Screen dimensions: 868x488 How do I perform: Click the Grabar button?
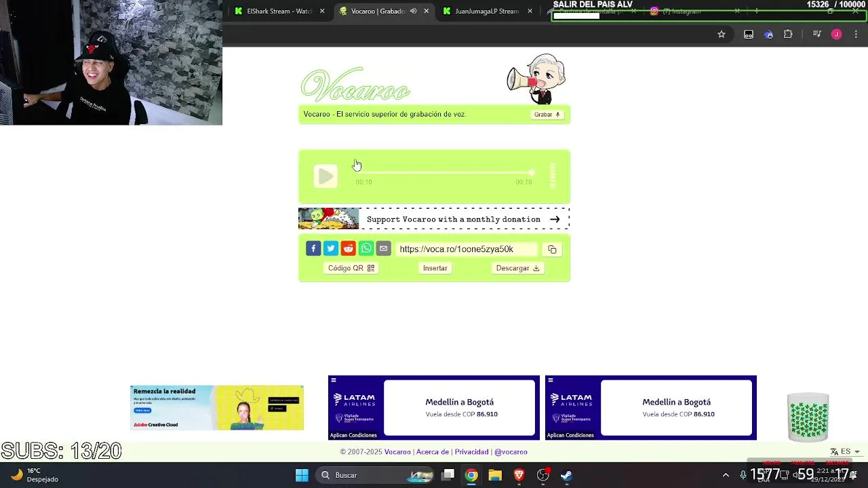pos(547,115)
